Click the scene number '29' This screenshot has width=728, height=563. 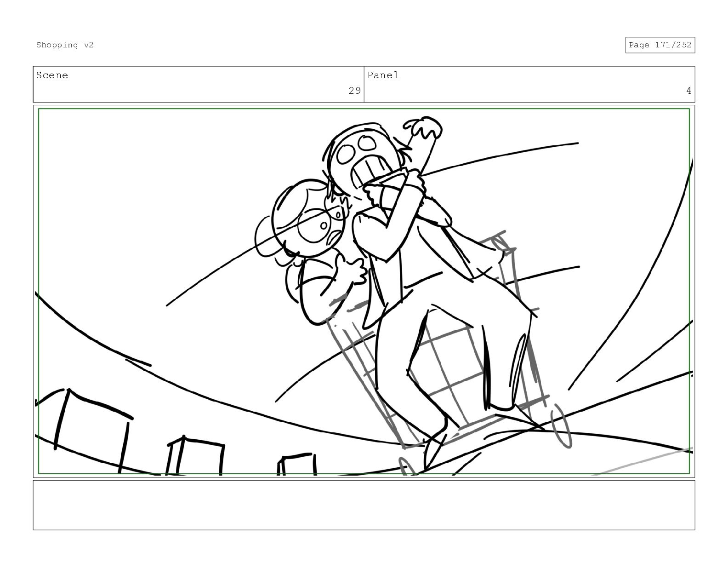tap(354, 91)
